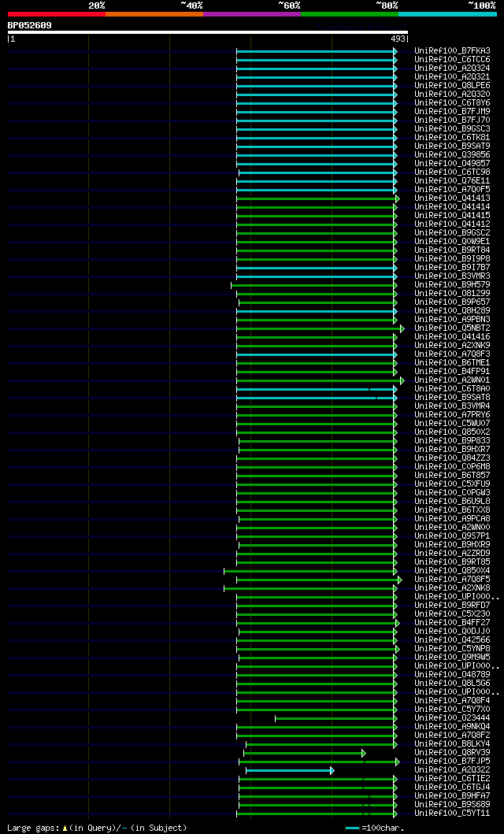Click the cyan 100char scale bar in the legend

point(353,828)
